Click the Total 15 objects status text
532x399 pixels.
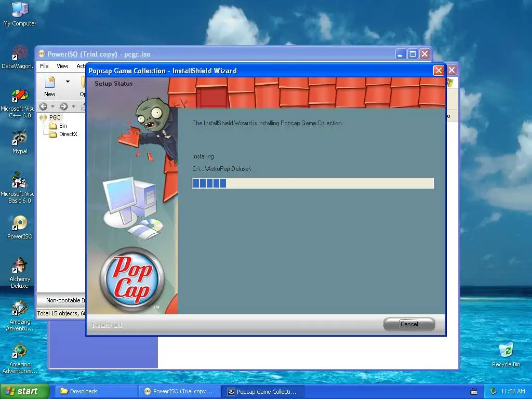click(61, 313)
